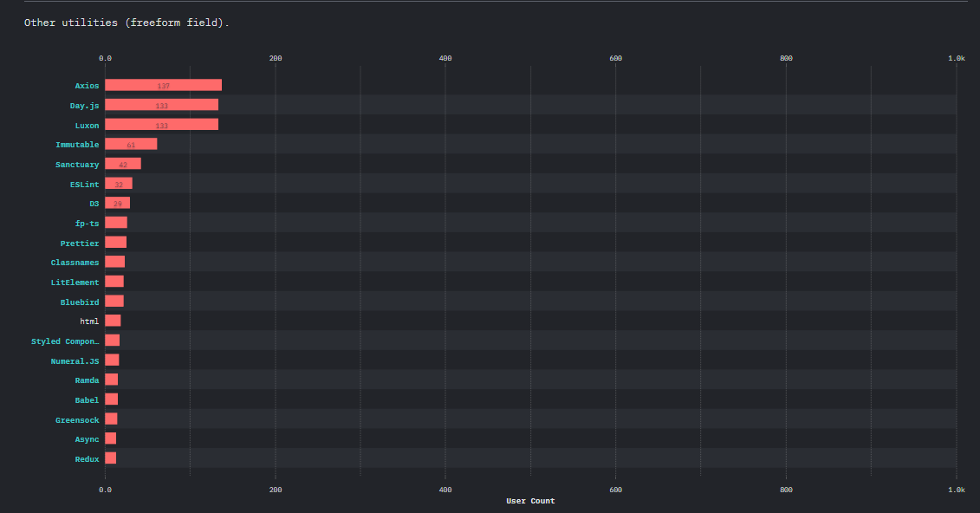This screenshot has width=980, height=513.
Task: Open the Bluebird label link
Action: [80, 302]
